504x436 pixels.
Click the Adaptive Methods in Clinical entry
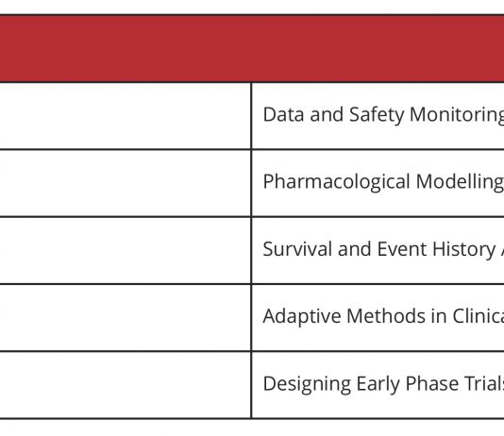pyautogui.click(x=383, y=316)
